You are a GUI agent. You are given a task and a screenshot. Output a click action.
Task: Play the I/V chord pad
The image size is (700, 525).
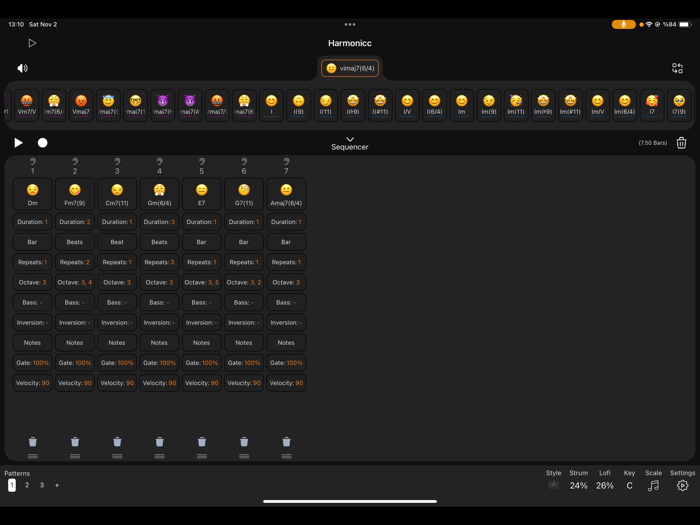(407, 105)
